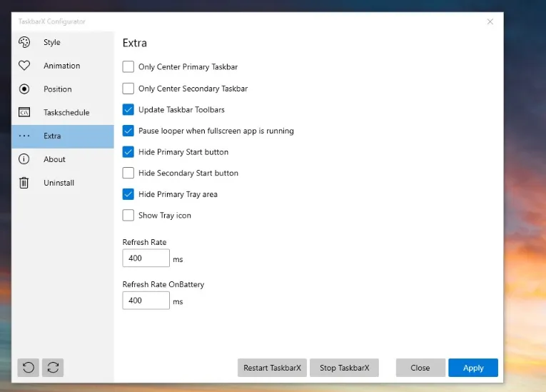The width and height of the screenshot is (546, 392).
Task: Click the Refresh Rate input field
Action: coord(146,258)
